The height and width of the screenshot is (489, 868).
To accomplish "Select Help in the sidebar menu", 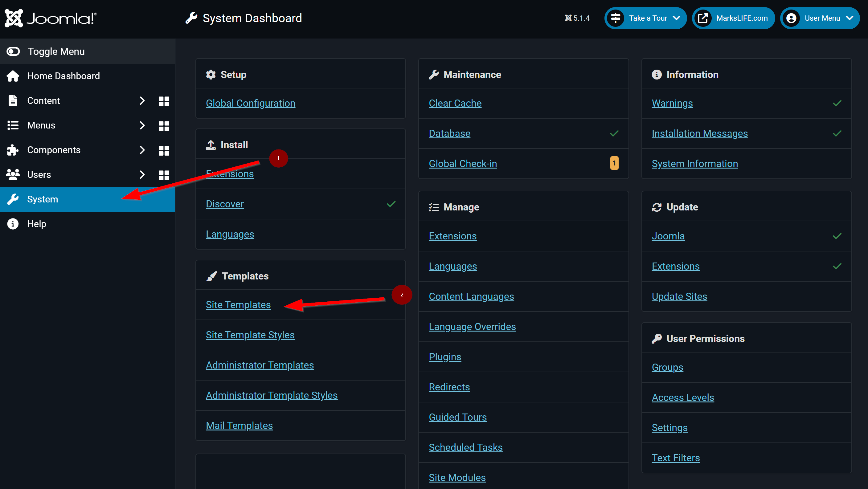I will point(36,224).
